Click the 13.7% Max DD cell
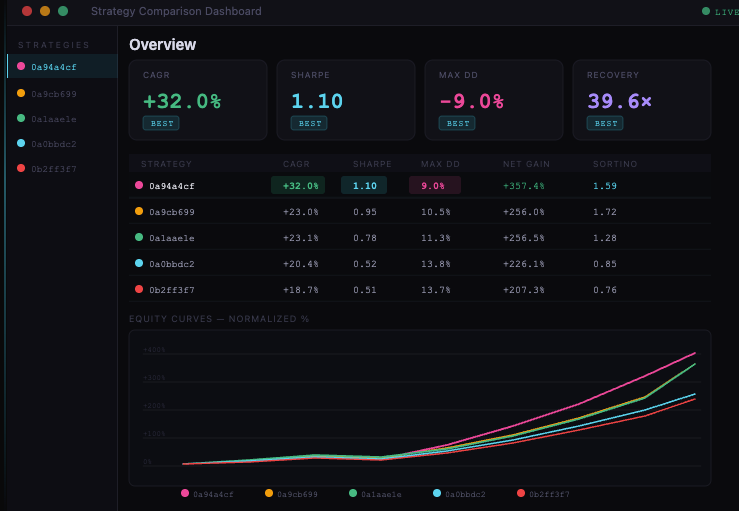Viewport: 739px width, 511px height. (x=435, y=289)
